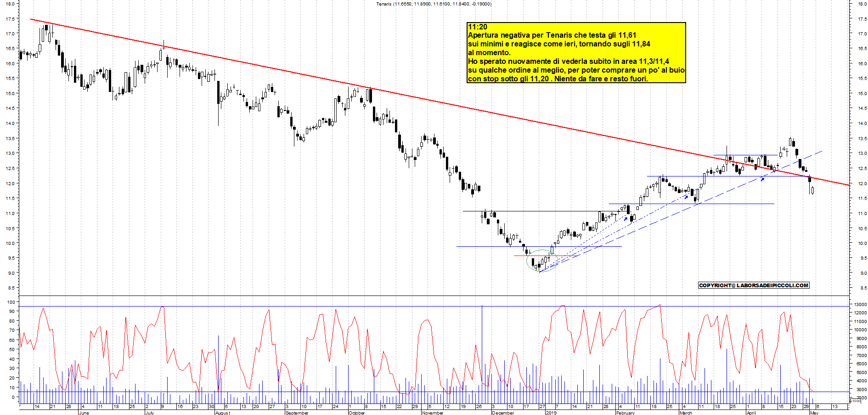Click the 'June' month label on time axis

(x=84, y=413)
